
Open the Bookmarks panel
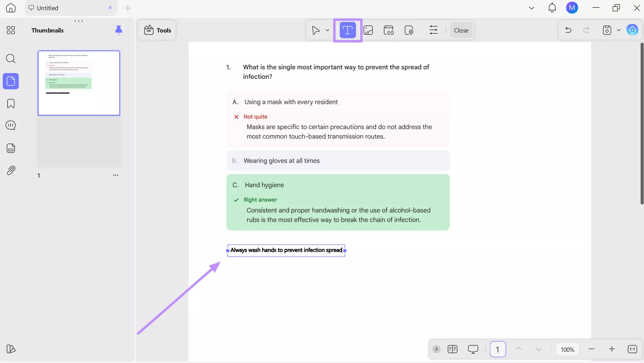(x=11, y=104)
